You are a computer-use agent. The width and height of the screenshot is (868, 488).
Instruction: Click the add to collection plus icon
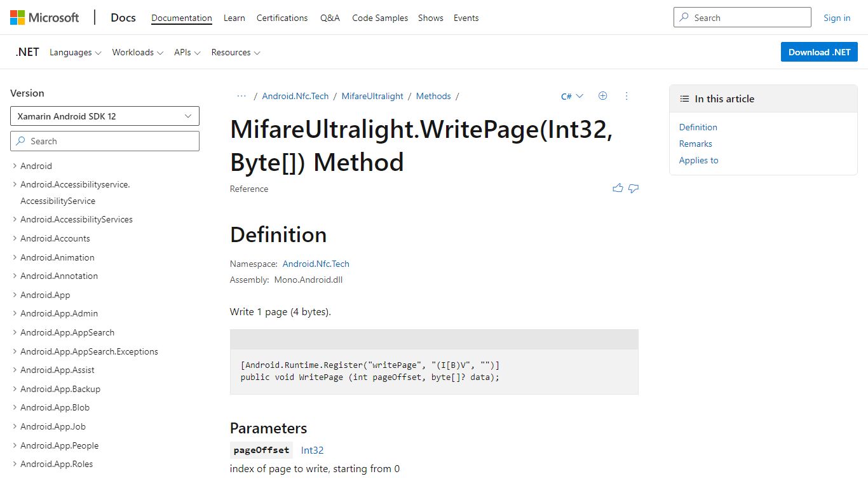(603, 96)
